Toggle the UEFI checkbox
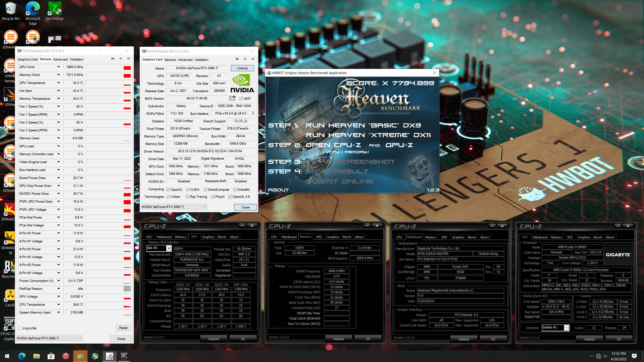The image size is (644, 362). point(241,98)
